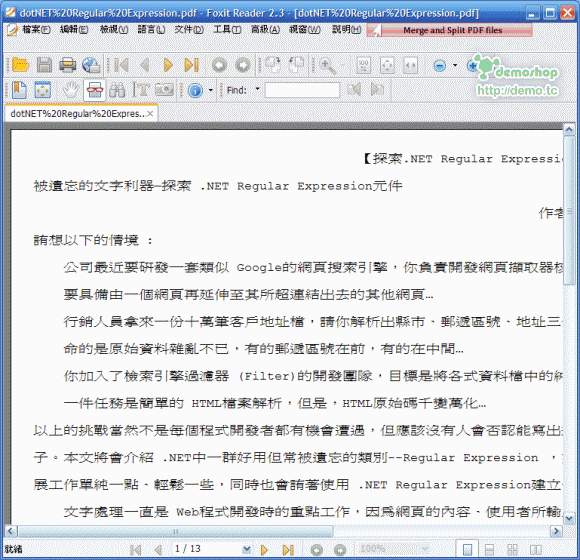Email the document via globe-envelope icon
Image resolution: width=580 pixels, height=560 pixels.
(91, 65)
